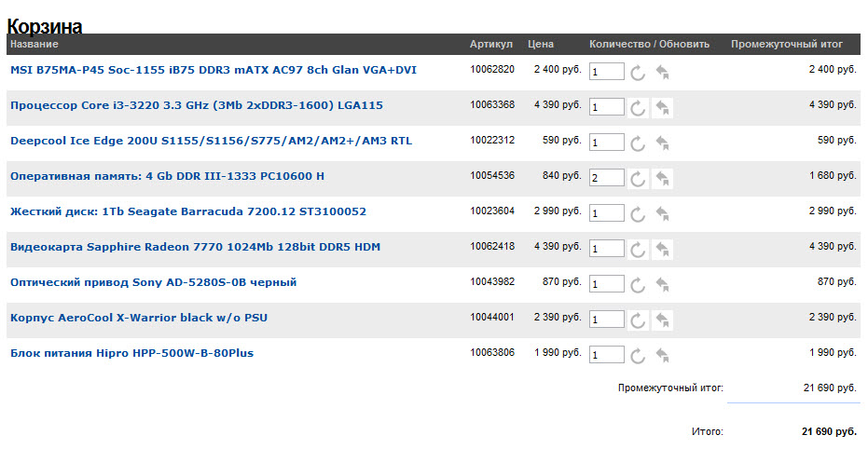
Task: Click the refresh icon for MSI B75MA-P45 row
Action: point(638,73)
